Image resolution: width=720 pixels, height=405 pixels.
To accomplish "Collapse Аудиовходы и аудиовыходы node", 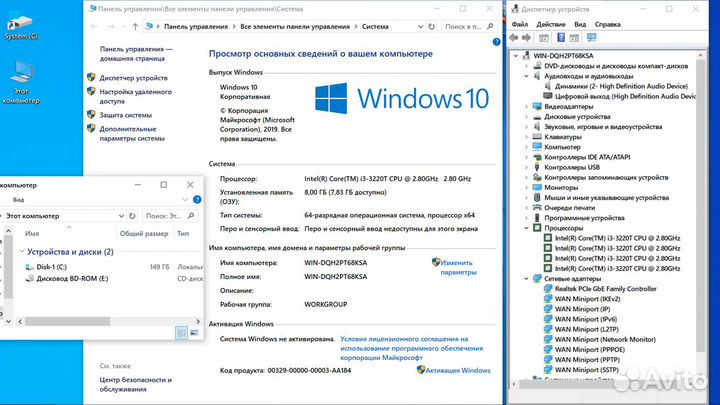I will click(527, 76).
